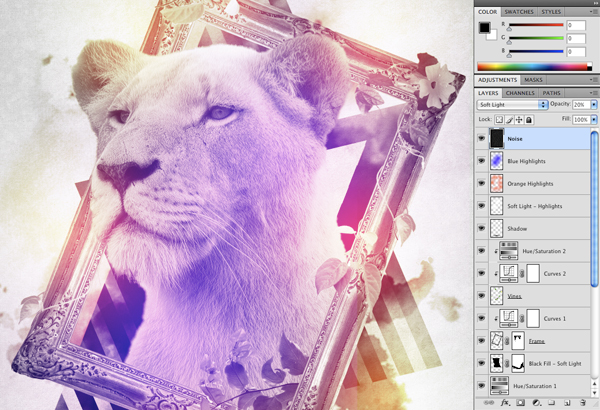The width and height of the screenshot is (600, 410).
Task: Click Hue/Saturation 2 adjustment icon
Action: pos(509,251)
